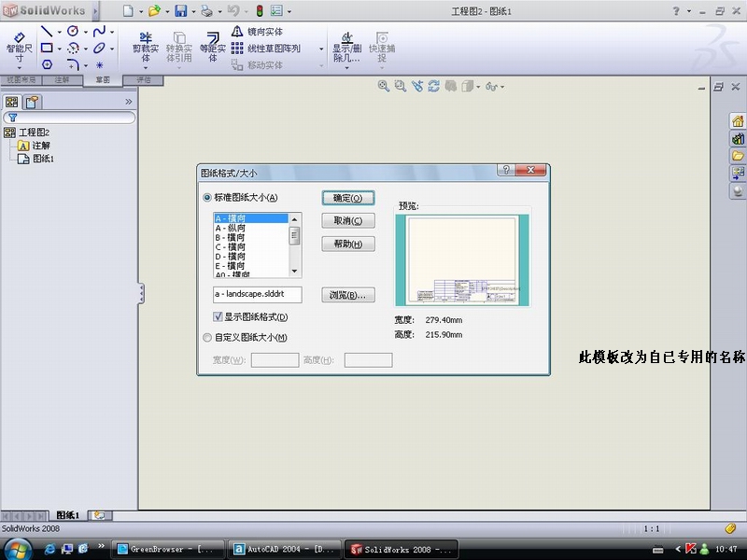
Task: Open the FeatureManager design tree tab icon
Action: (x=12, y=102)
